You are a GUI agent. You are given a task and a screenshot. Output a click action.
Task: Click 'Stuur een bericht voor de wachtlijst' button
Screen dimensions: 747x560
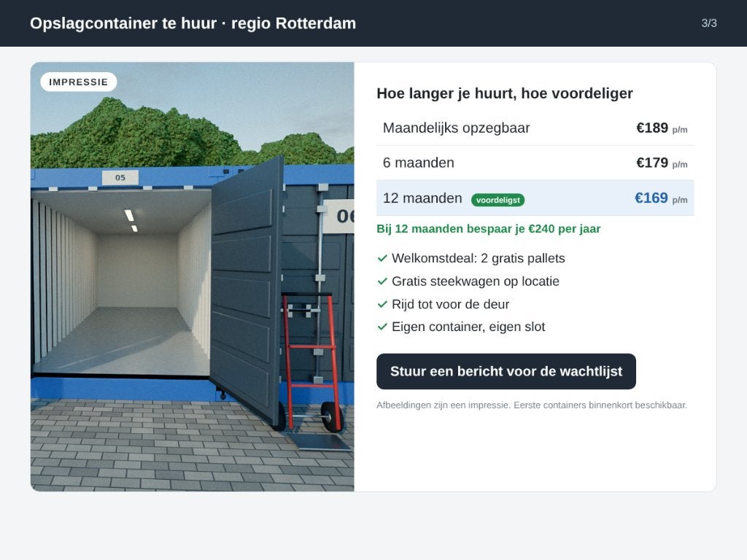(506, 371)
